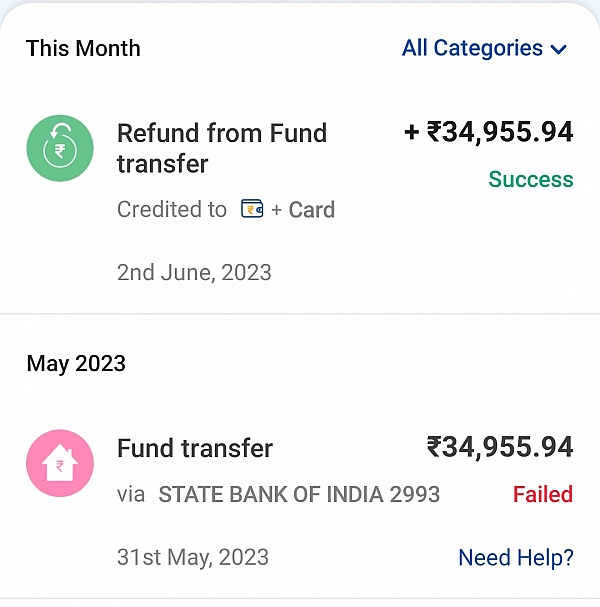Tap the This Month heading

click(x=83, y=48)
